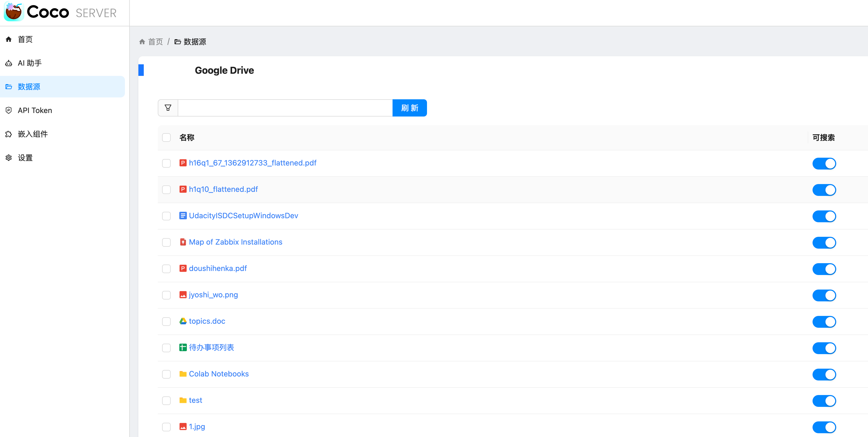Turn off searchable toggle for test folder
Viewport: 868px width, 437px height.
(824, 401)
